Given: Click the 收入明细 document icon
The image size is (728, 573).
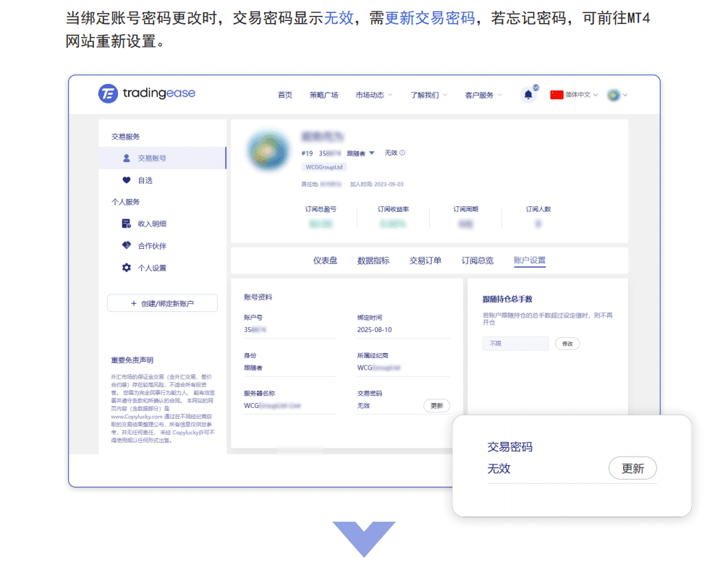Looking at the screenshot, I should coord(127,224).
